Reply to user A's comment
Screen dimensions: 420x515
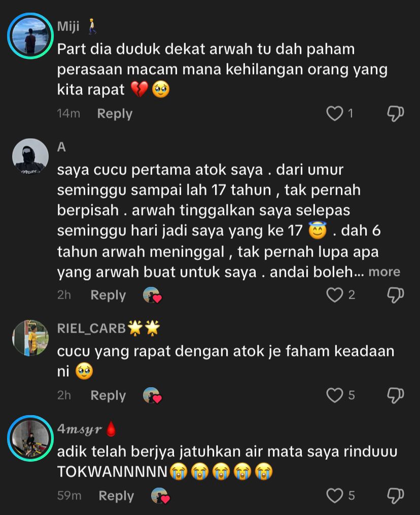[x=108, y=295]
